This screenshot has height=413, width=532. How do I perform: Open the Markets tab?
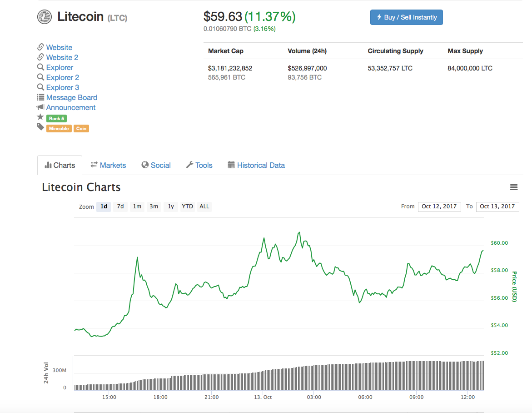point(108,165)
